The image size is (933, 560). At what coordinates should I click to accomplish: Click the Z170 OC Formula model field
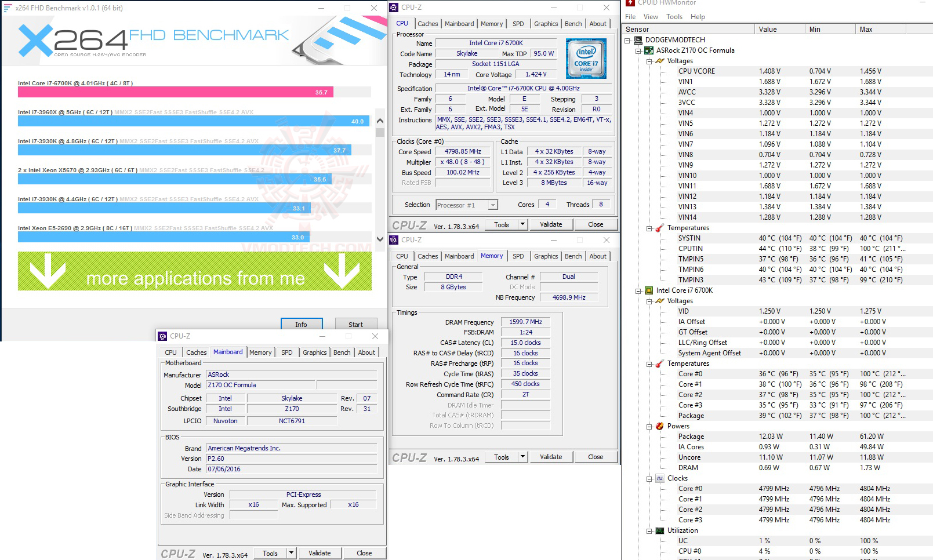point(260,385)
